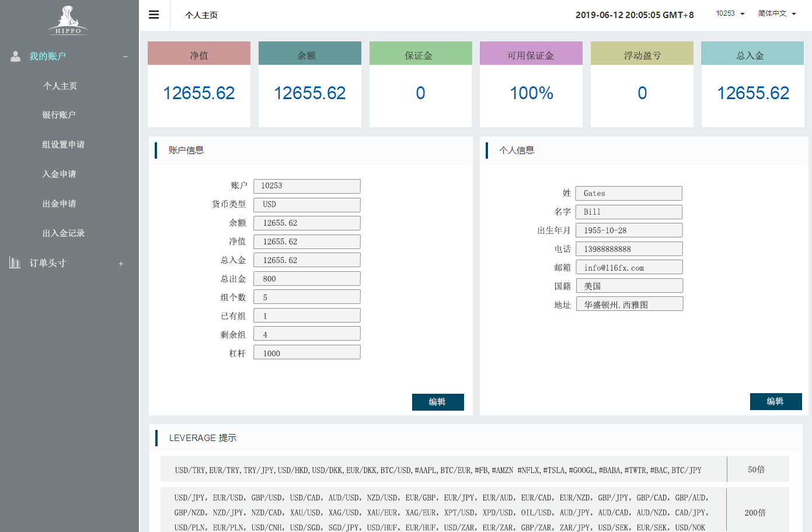Viewport: 812px width, 532px height.
Task: Go to 银行账户 in sidebar
Action: (x=59, y=115)
